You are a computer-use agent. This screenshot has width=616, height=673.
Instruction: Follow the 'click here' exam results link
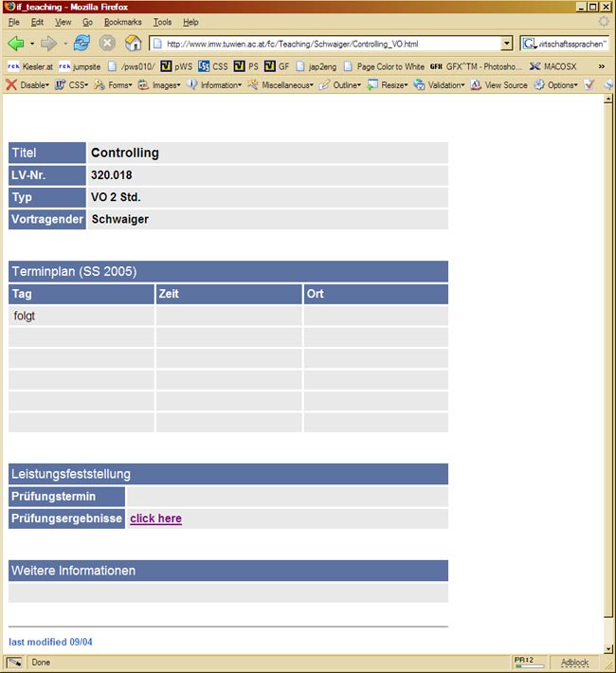tap(155, 518)
